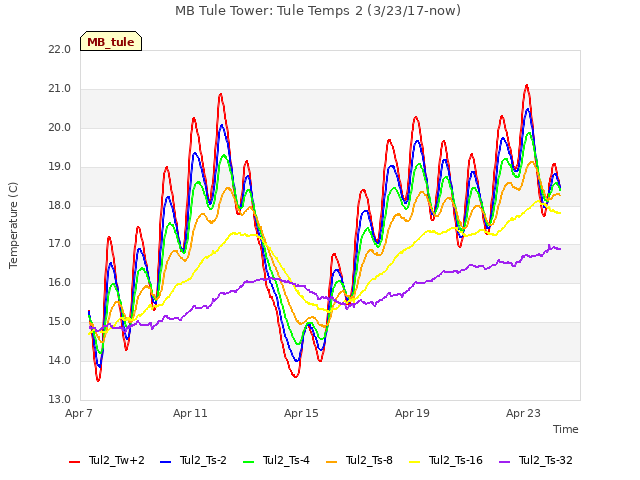Click the orange Tul2_Ts-8 legend swatch
Screen dimensions: 640x480
[x=331, y=462]
